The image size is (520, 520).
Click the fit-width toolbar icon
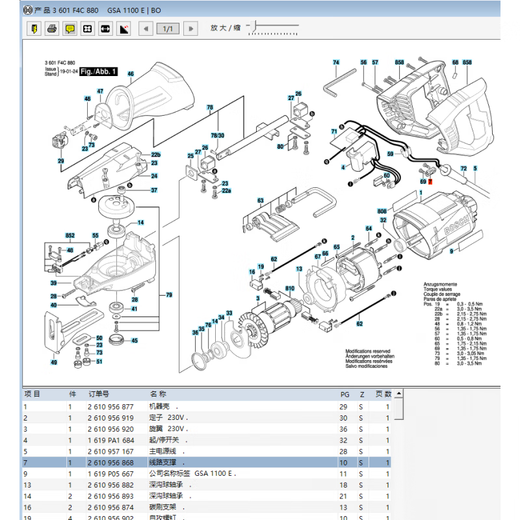(105, 29)
